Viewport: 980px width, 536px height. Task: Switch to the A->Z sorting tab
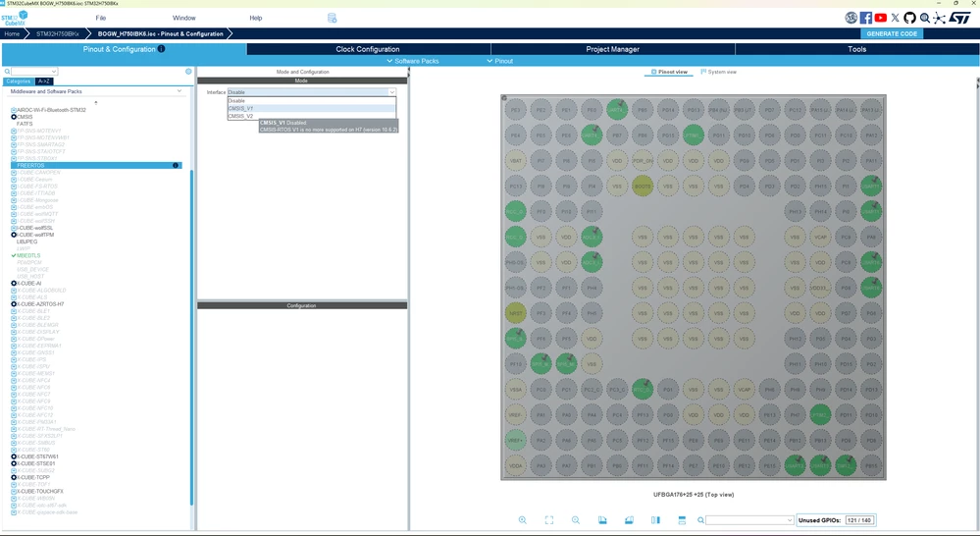click(x=44, y=81)
